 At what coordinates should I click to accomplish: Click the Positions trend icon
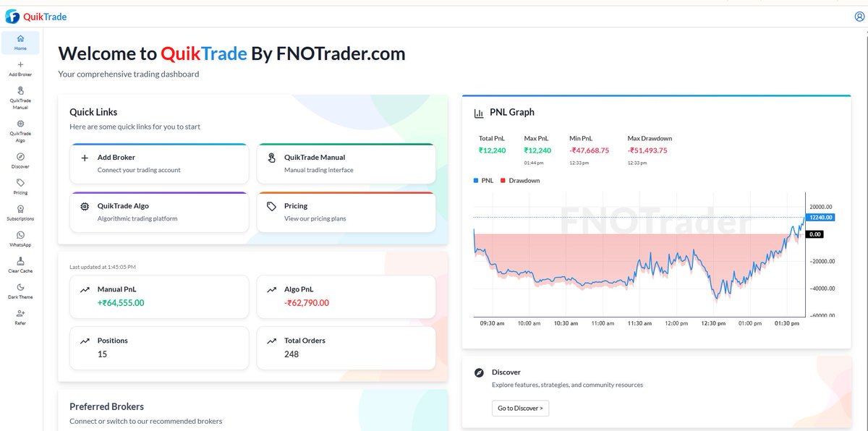pyautogui.click(x=85, y=341)
